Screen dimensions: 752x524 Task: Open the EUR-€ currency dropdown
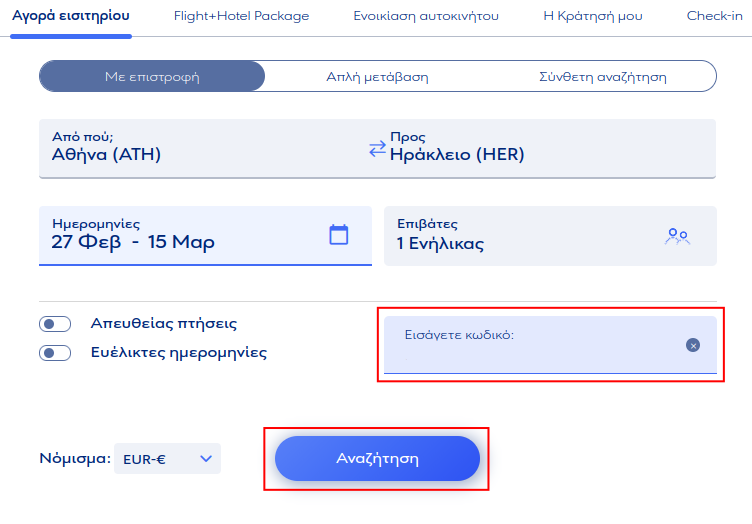tap(167, 459)
